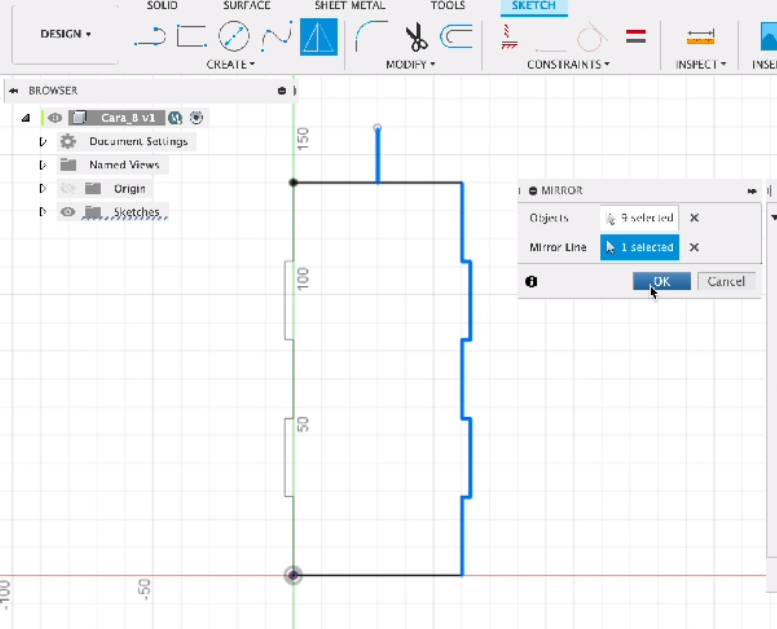Collapse the Cara_8 v1 tree node
Viewport: 777px width, 629px height.
26,118
